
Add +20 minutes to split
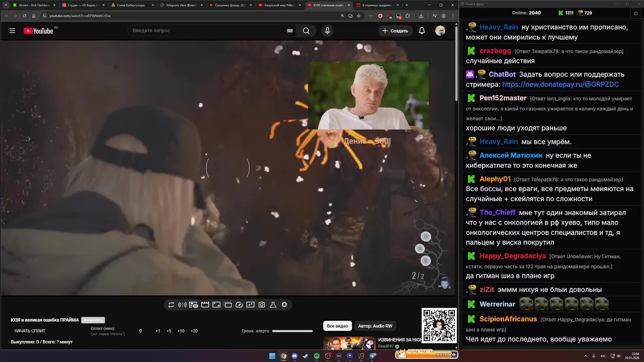pos(194,331)
